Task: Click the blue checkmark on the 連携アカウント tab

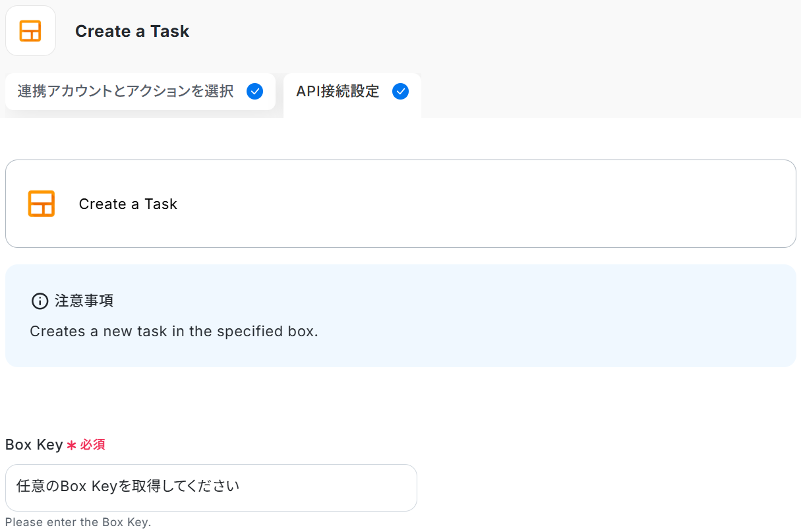Action: 254,92
